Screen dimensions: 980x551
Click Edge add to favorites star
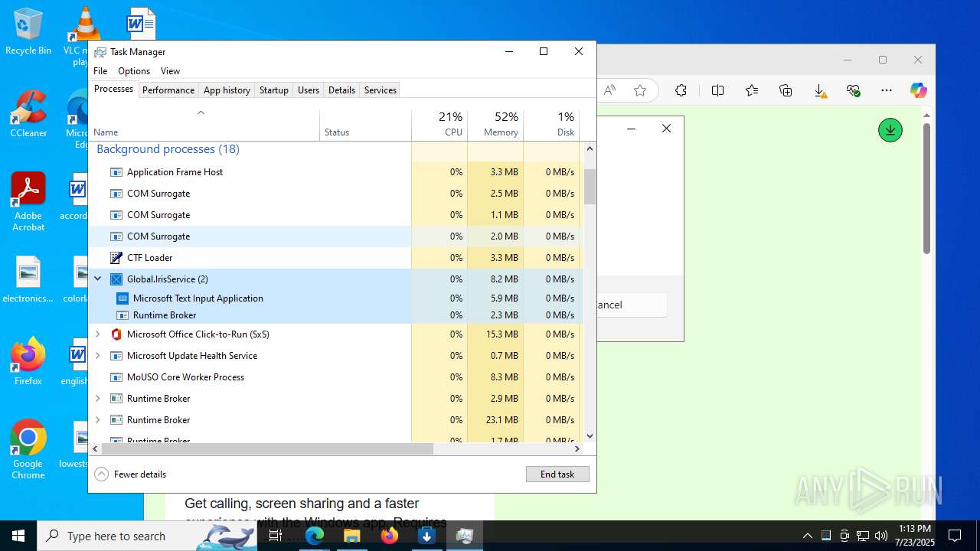click(x=640, y=90)
